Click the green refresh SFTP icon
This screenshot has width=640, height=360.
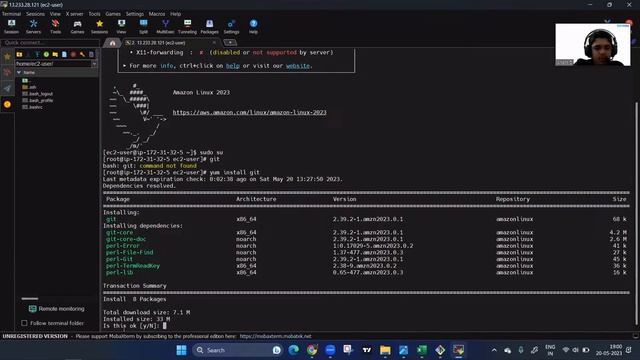[x=46, y=54]
